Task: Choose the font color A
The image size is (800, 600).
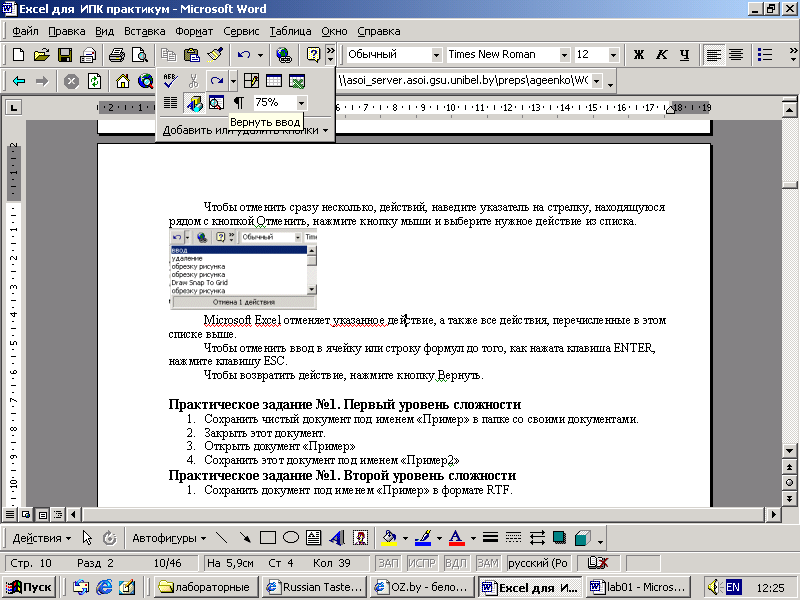Action: click(x=457, y=538)
